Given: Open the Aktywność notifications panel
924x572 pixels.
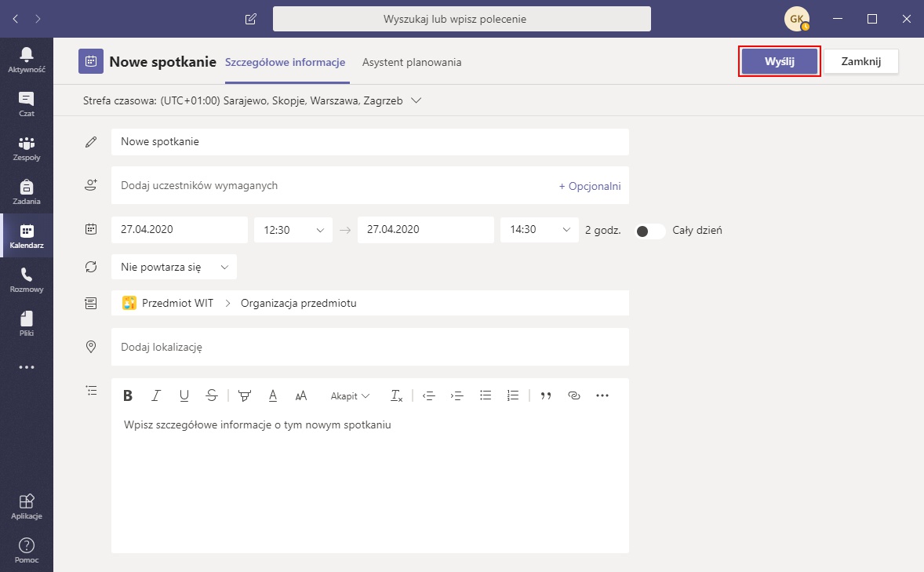Looking at the screenshot, I should 27,60.
